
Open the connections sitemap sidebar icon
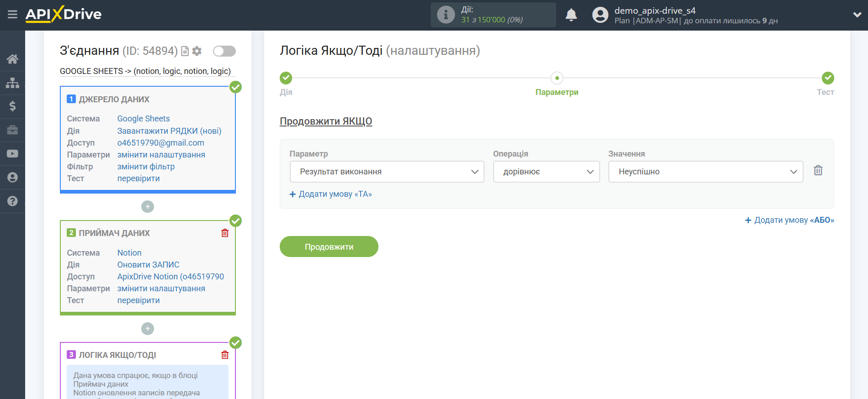coord(12,83)
